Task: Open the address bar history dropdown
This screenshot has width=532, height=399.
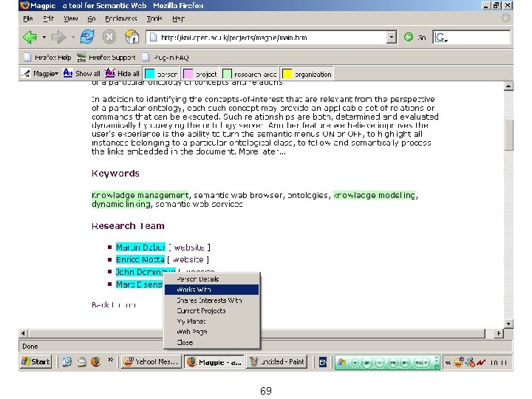Action: coord(392,38)
